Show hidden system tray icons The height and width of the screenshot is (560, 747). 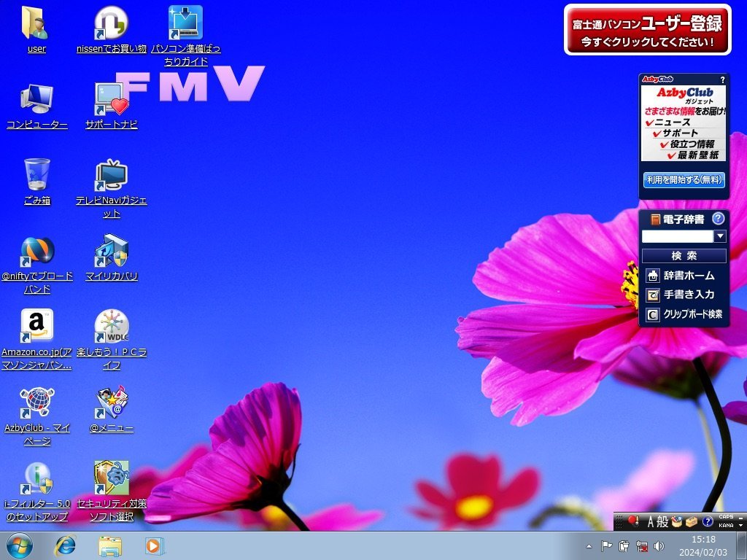pyautogui.click(x=589, y=546)
